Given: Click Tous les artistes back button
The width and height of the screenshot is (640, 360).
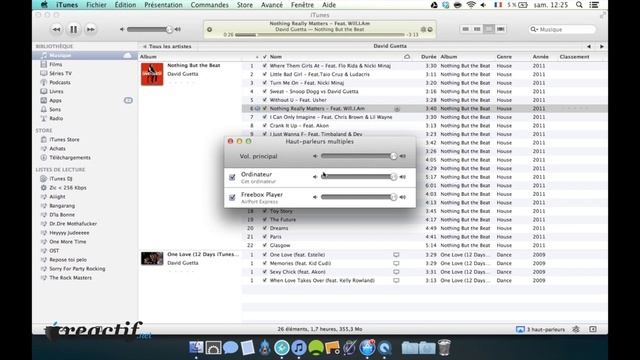Looking at the screenshot, I should pos(167,47).
